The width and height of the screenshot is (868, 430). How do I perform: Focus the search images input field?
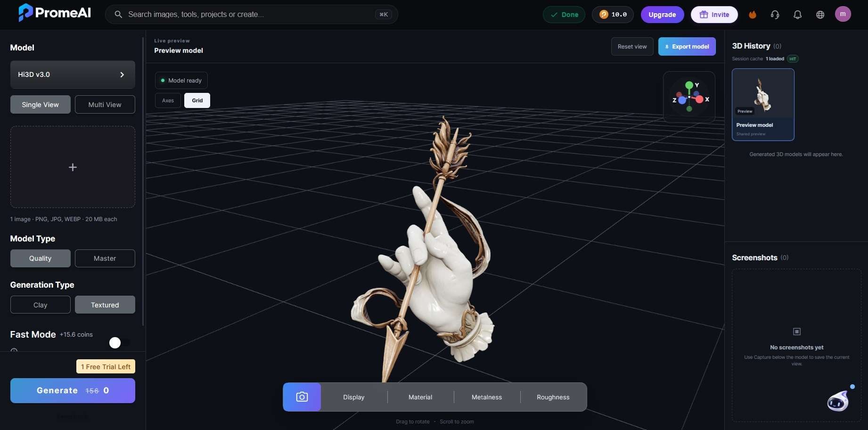(x=252, y=14)
